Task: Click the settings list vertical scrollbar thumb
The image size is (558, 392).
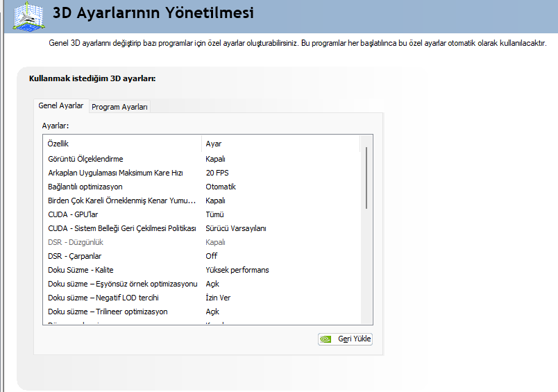Action: pyautogui.click(x=366, y=178)
